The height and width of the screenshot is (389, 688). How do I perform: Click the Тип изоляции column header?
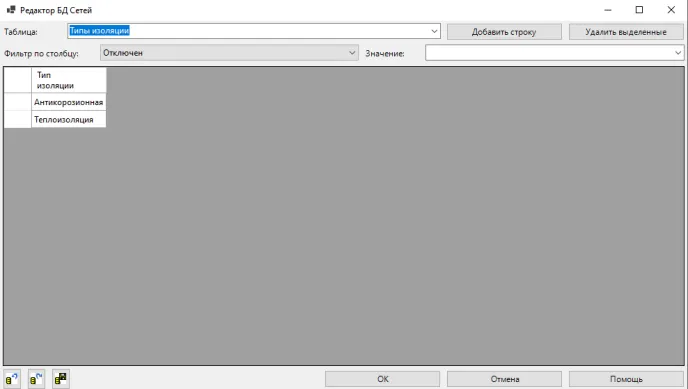(68, 80)
